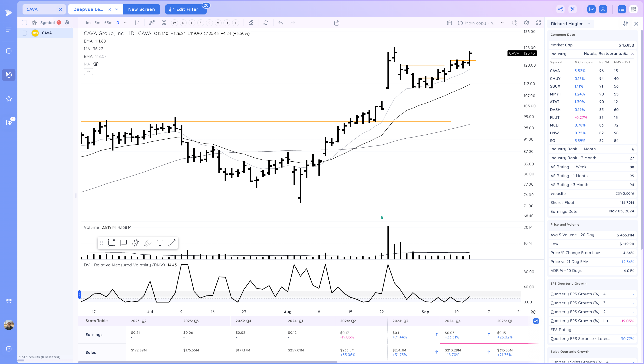Click the fullscreen chart icon

point(538,23)
